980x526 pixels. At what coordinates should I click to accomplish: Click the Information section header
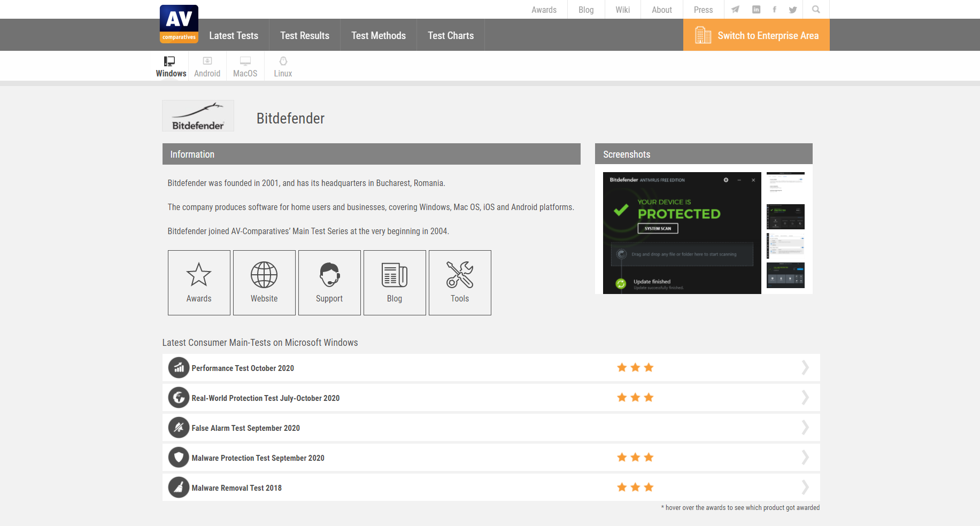[x=372, y=154]
